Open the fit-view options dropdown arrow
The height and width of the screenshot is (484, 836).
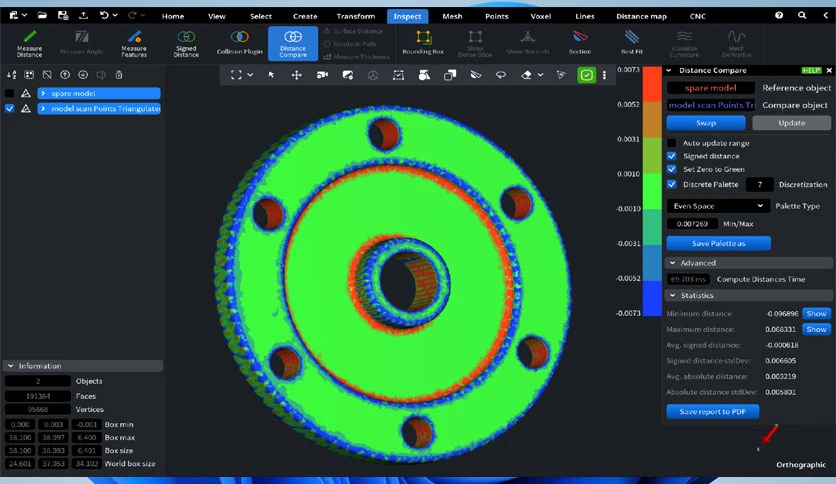pyautogui.click(x=250, y=75)
